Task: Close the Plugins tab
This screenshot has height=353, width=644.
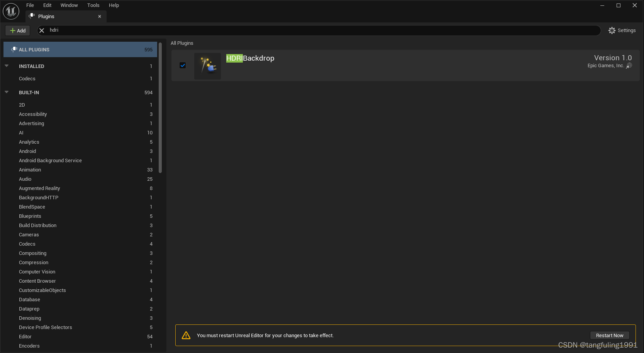Action: point(100,16)
